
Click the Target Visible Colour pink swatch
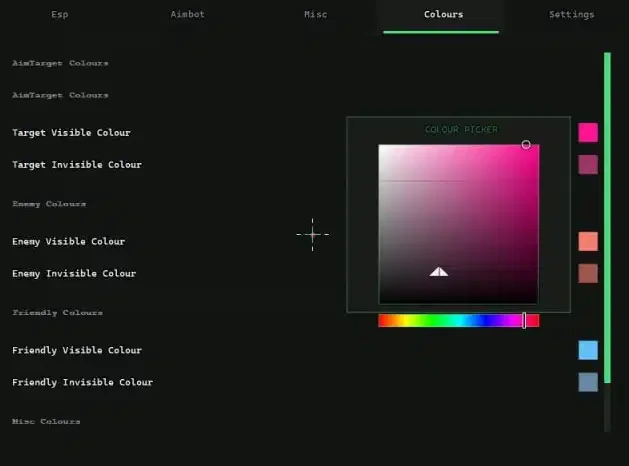[588, 133]
